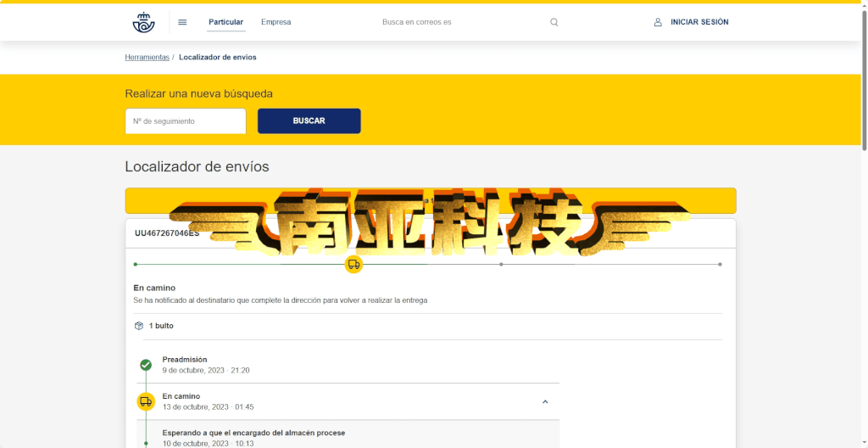Screen dimensions: 868x448
Task: Click green checkmark icon for Preadmisión
Action: coord(146,365)
